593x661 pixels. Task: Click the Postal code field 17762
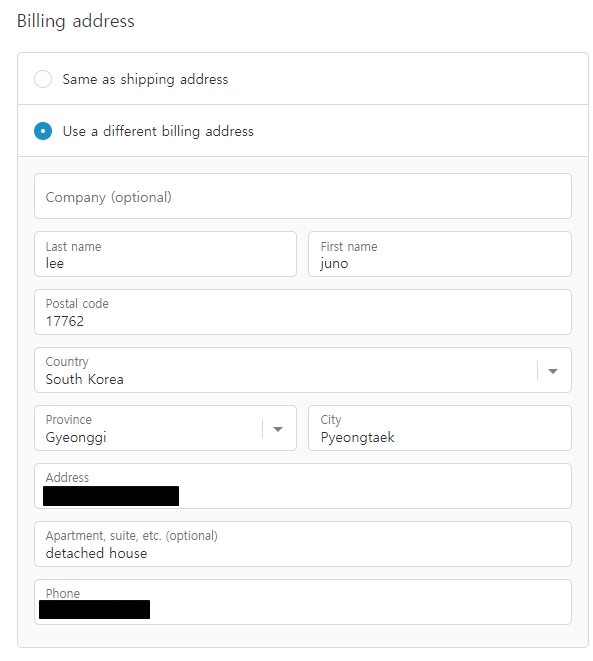tap(303, 312)
